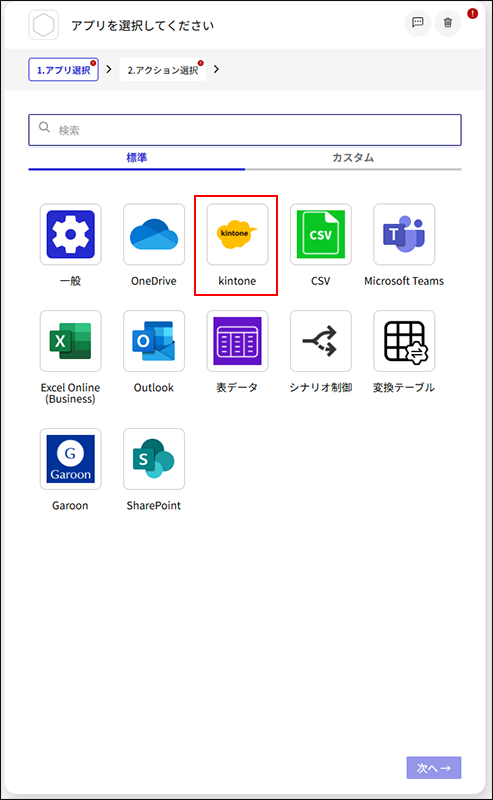Click the empty hexagon app placeholder icon

tap(43, 24)
